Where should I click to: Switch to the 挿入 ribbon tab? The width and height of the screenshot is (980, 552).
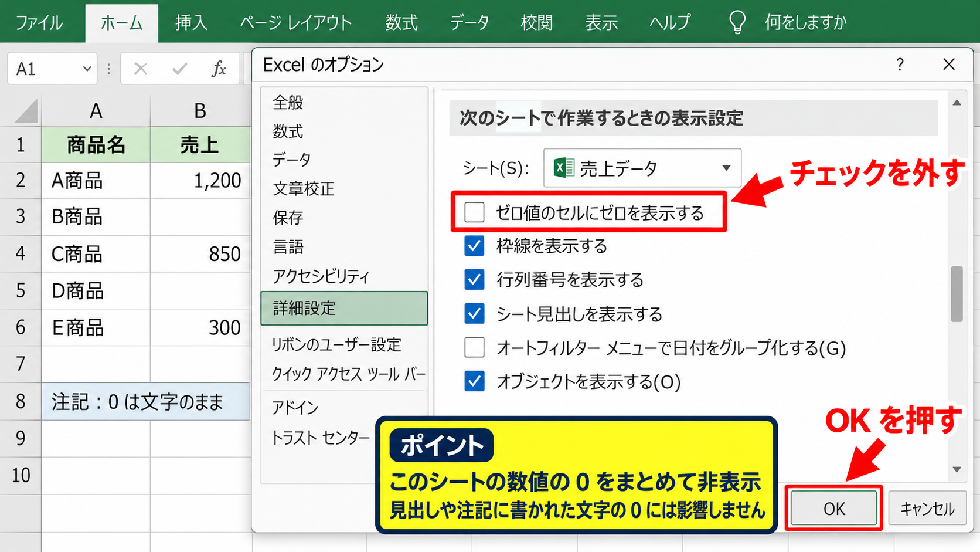point(191,22)
